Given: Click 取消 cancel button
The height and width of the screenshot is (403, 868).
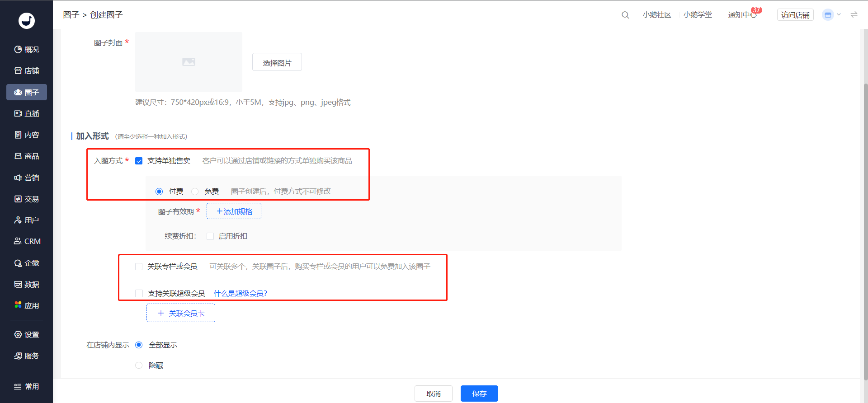Looking at the screenshot, I should (x=433, y=394).
